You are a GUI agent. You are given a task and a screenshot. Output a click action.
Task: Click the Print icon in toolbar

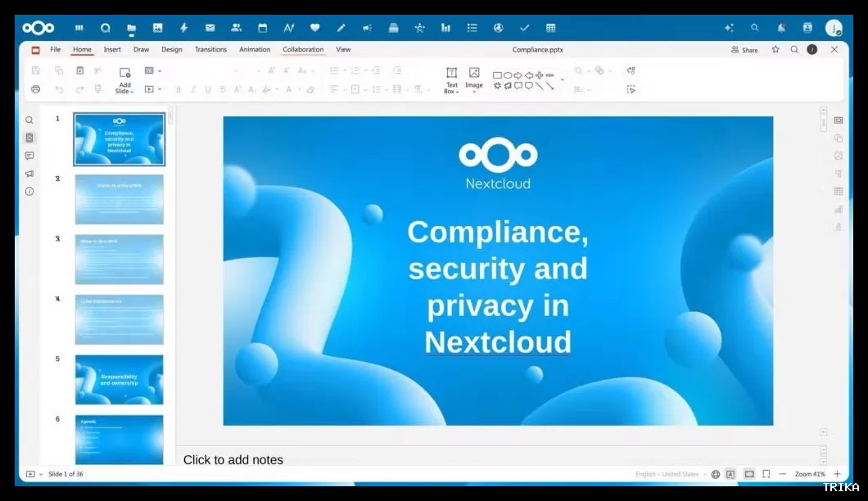[35, 89]
